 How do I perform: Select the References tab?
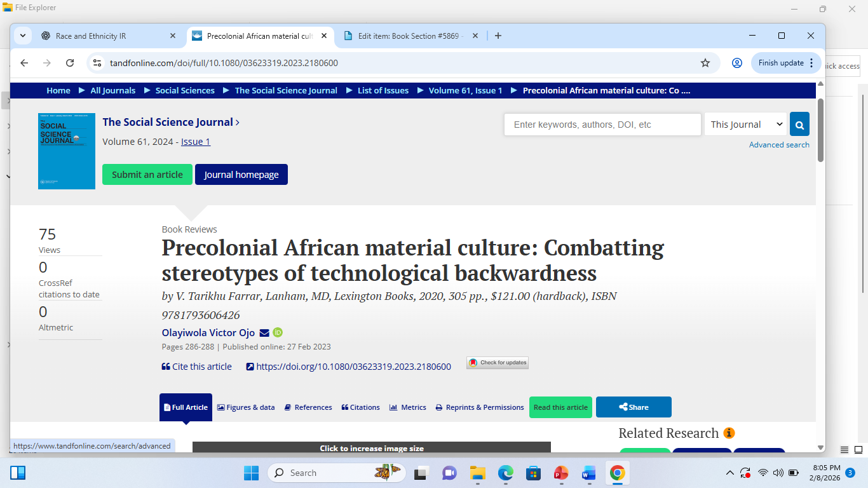point(308,407)
